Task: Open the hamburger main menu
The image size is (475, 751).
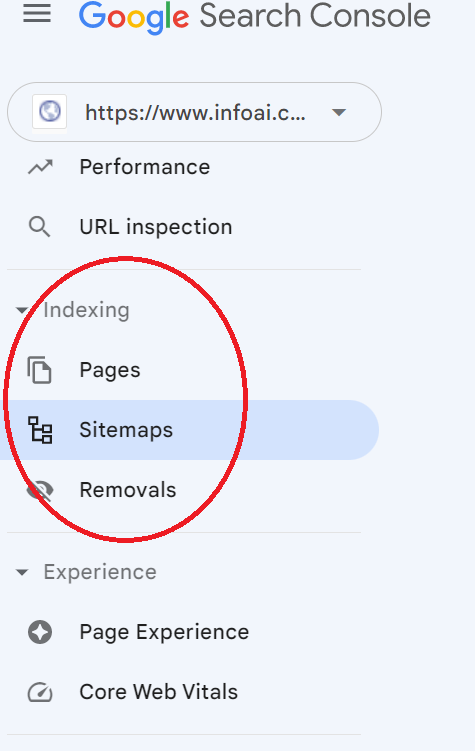Action: (x=37, y=13)
